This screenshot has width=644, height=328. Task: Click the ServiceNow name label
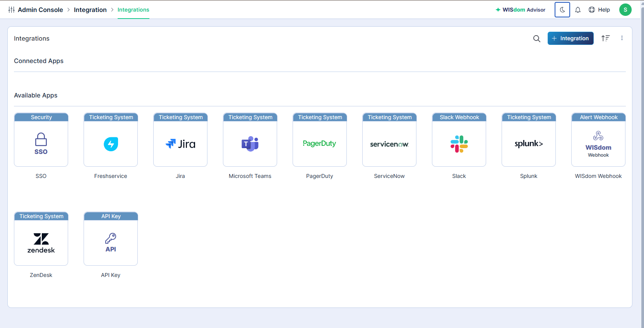click(x=389, y=176)
